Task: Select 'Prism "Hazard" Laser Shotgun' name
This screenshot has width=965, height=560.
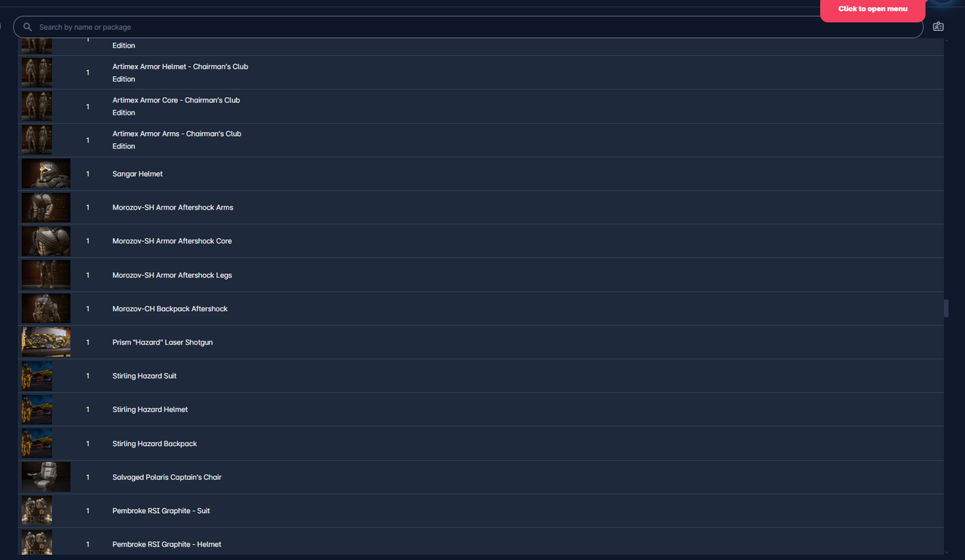Action: pyautogui.click(x=163, y=342)
